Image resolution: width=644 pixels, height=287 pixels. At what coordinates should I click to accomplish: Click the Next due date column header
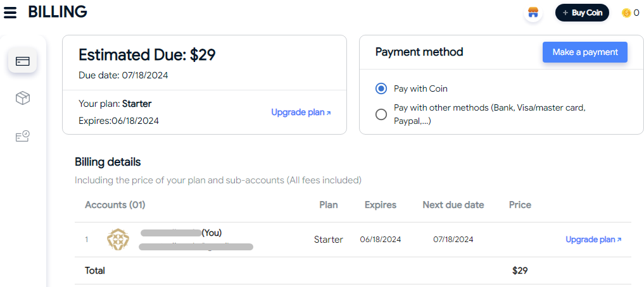point(453,205)
